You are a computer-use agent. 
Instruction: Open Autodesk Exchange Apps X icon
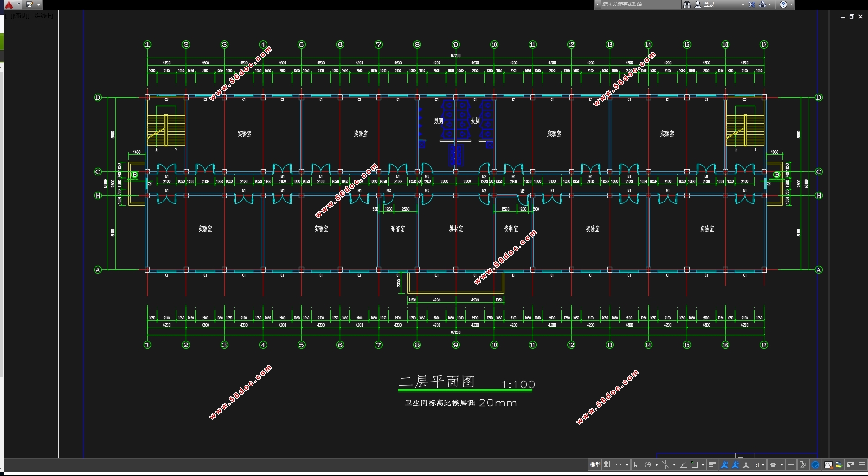click(x=752, y=4)
